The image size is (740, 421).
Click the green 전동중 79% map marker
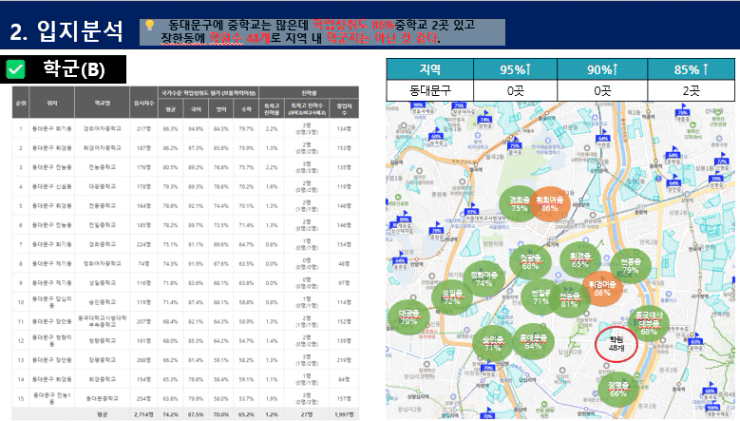pyautogui.click(x=631, y=266)
